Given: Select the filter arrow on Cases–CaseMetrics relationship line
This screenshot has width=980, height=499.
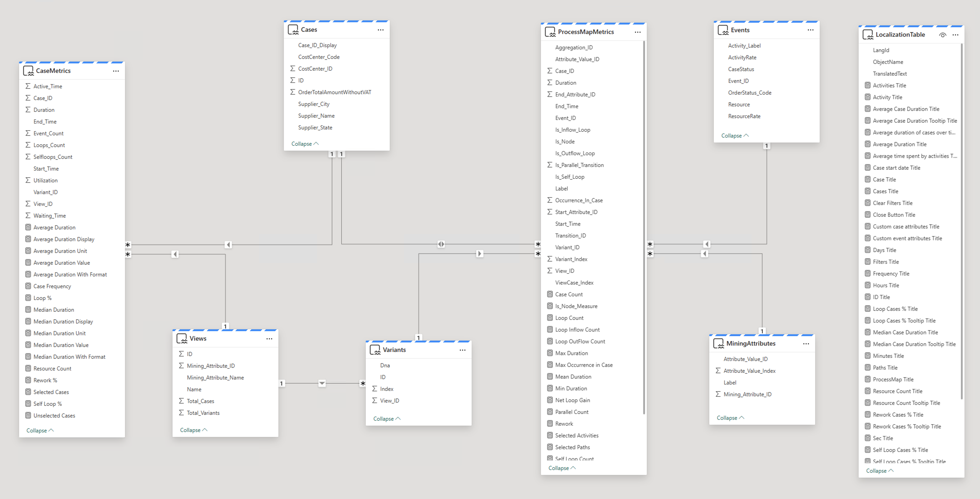Looking at the screenshot, I should click(228, 245).
